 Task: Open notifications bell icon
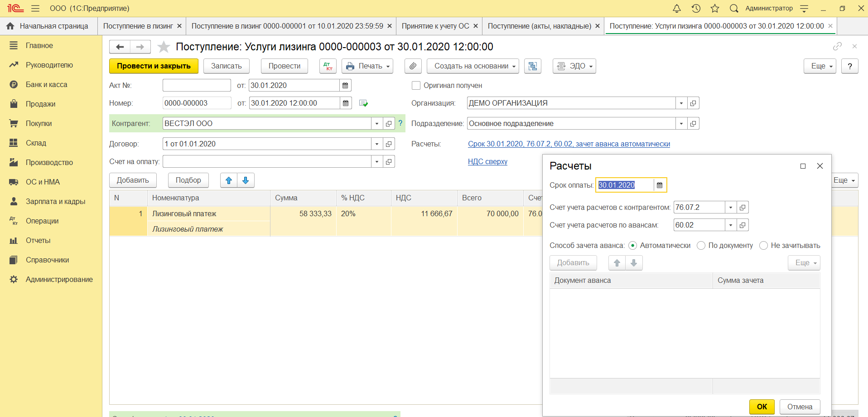tap(676, 8)
